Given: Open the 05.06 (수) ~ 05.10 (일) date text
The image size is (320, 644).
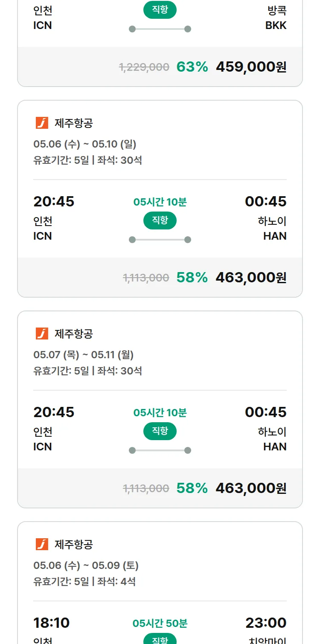Looking at the screenshot, I should [x=84, y=144].
